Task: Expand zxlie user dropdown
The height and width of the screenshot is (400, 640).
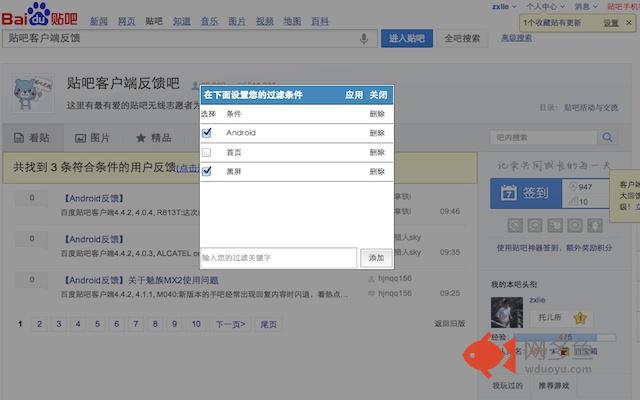Action: pyautogui.click(x=504, y=7)
